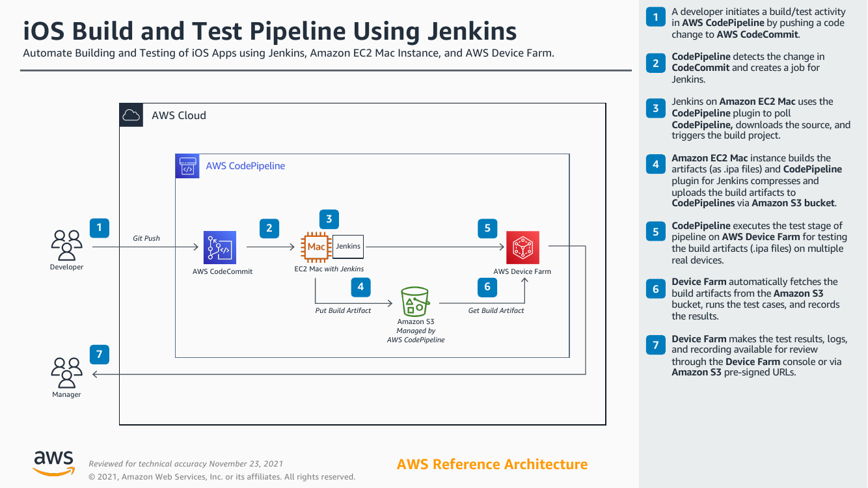The height and width of the screenshot is (488, 868).
Task: Click the AWS Cloud icon
Action: pos(131,115)
